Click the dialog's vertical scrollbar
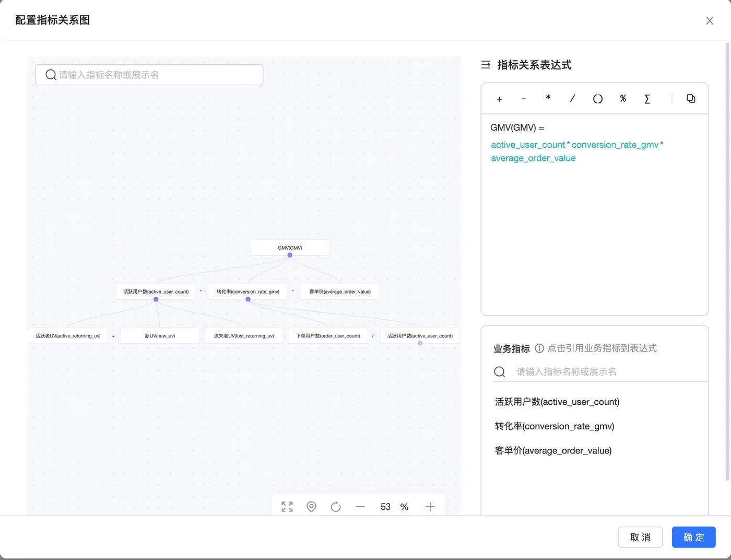Image resolution: width=731 pixels, height=560 pixels. click(x=728, y=261)
